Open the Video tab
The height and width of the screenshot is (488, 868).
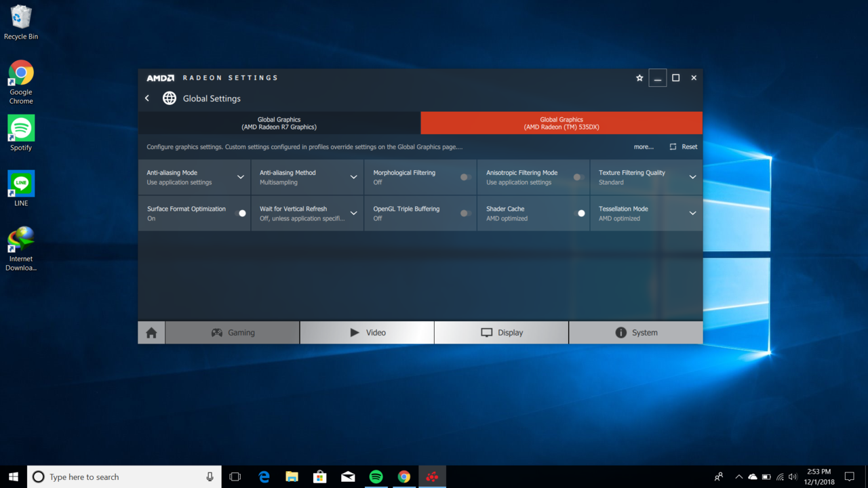[x=367, y=333]
